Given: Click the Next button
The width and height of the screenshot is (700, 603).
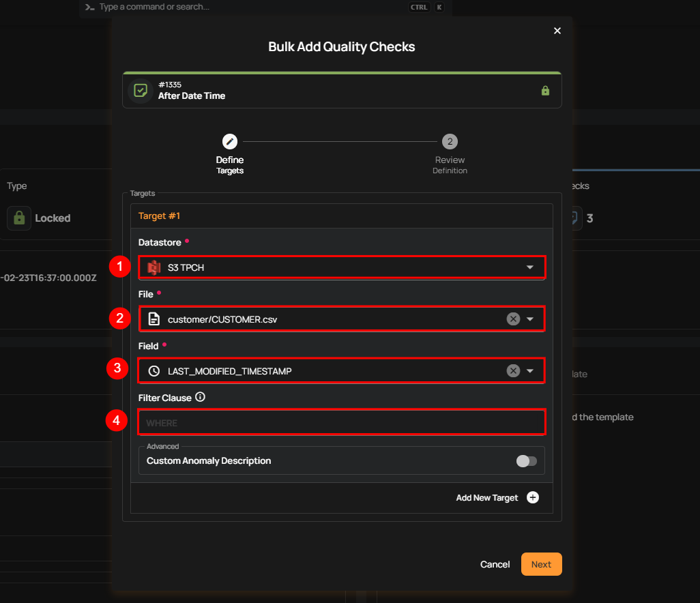Looking at the screenshot, I should point(541,564).
